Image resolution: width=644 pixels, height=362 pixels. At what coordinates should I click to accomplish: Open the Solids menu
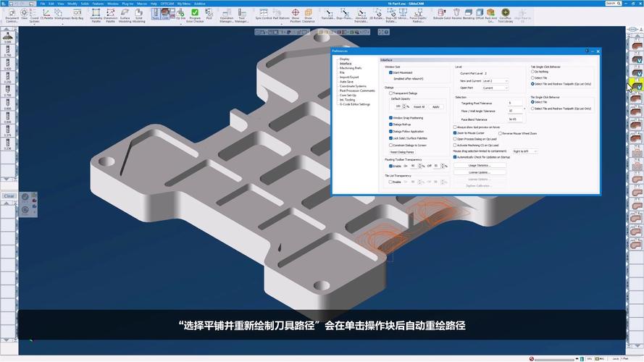click(85, 4)
